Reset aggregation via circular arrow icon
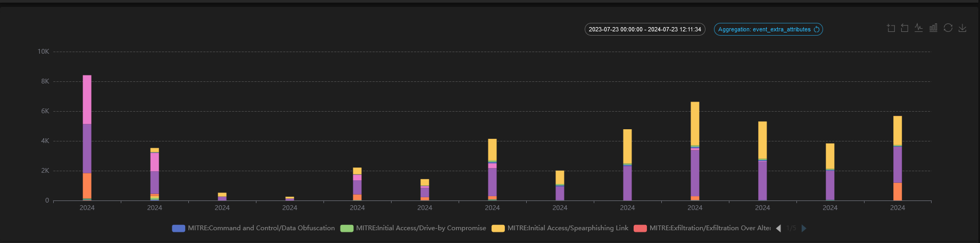Image resolution: width=980 pixels, height=243 pixels. pos(817,30)
